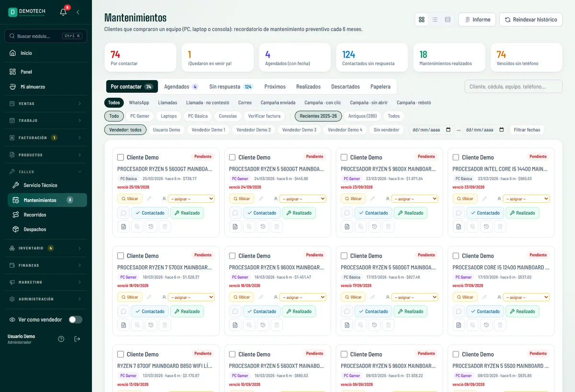Click the client search input field
Screen dimensions: 575x392
pos(514,87)
